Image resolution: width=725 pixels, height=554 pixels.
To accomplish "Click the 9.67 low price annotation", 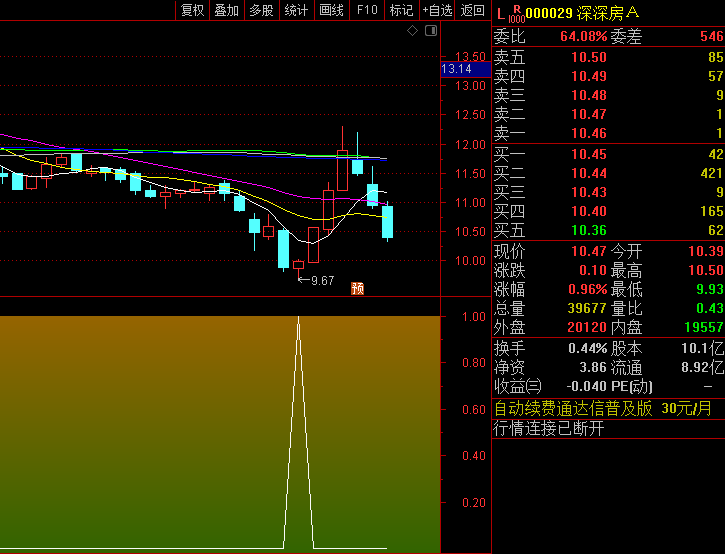I will [x=322, y=281].
